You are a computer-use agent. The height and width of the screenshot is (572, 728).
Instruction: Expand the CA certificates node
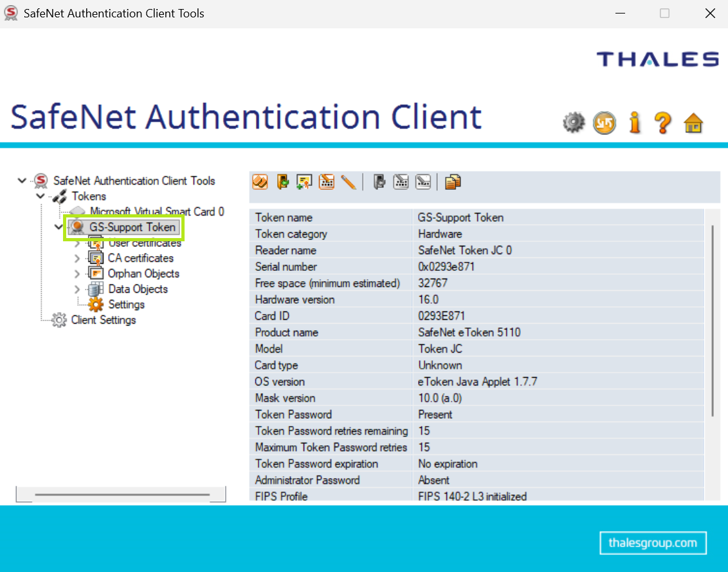(77, 259)
